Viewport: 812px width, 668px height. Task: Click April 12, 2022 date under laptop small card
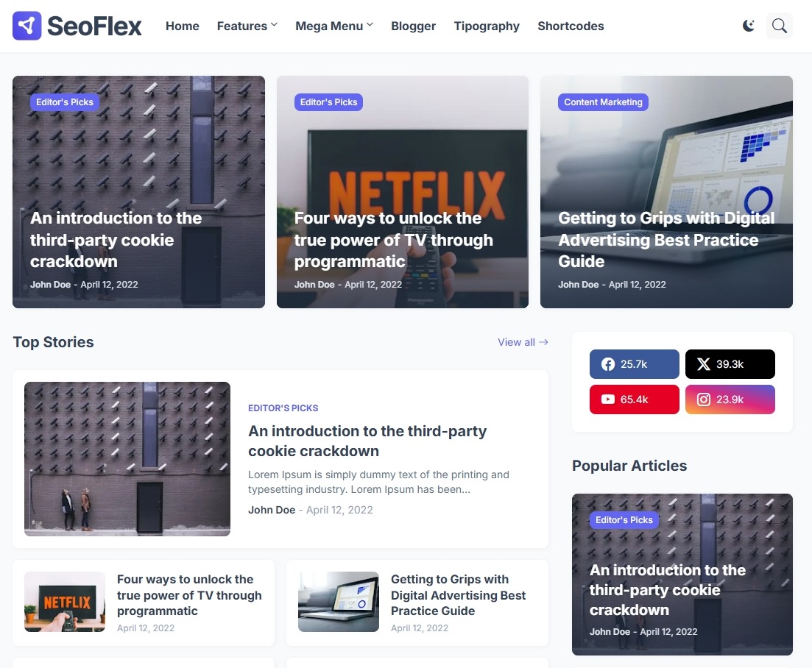pos(420,628)
